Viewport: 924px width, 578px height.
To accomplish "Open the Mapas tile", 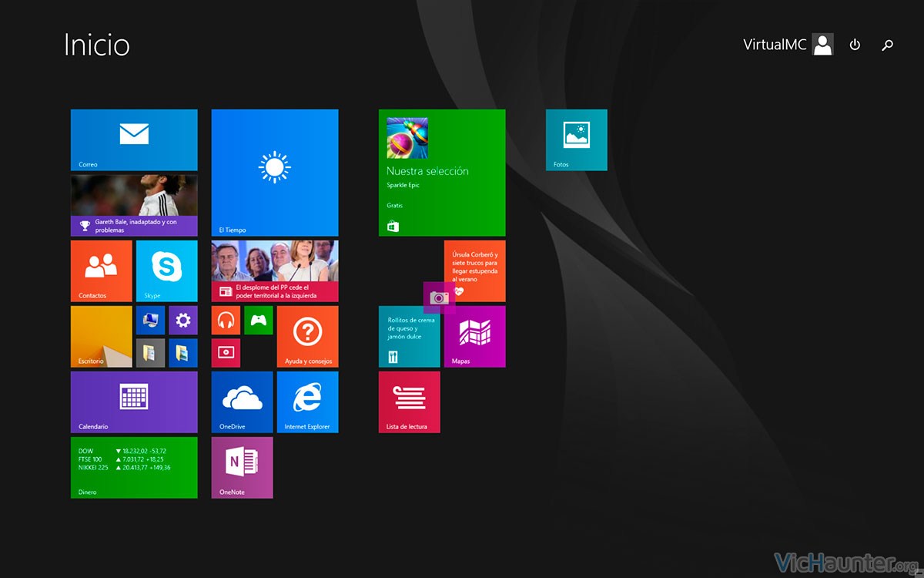I will coord(475,337).
